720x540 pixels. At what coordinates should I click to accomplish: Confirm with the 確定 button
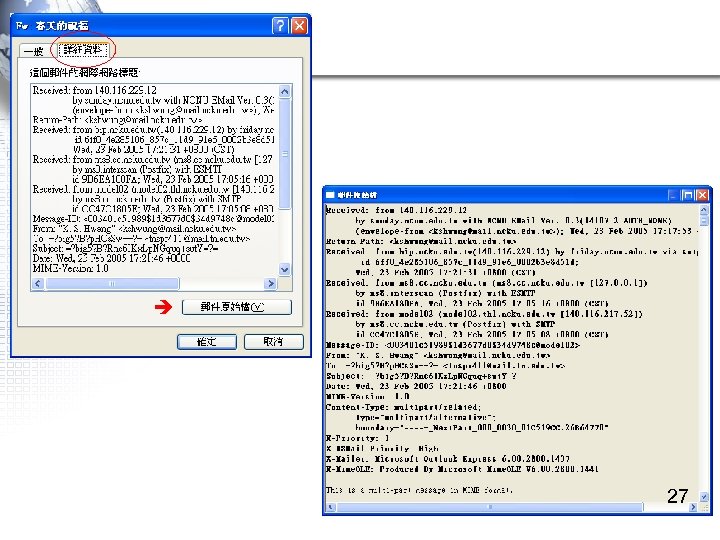coord(207,342)
